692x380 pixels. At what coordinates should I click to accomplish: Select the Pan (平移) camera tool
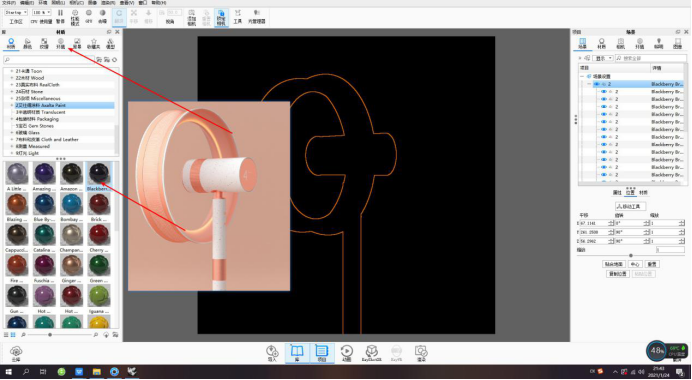tap(134, 16)
